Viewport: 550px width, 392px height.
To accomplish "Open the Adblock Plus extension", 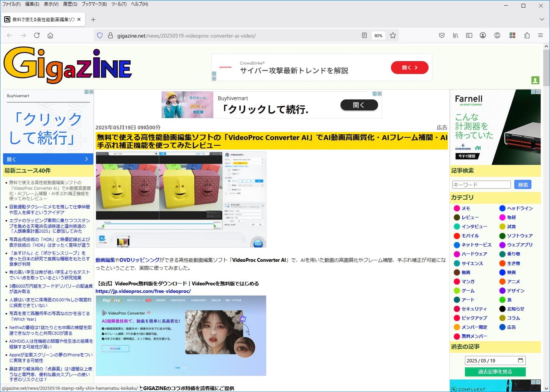I will (497, 35).
